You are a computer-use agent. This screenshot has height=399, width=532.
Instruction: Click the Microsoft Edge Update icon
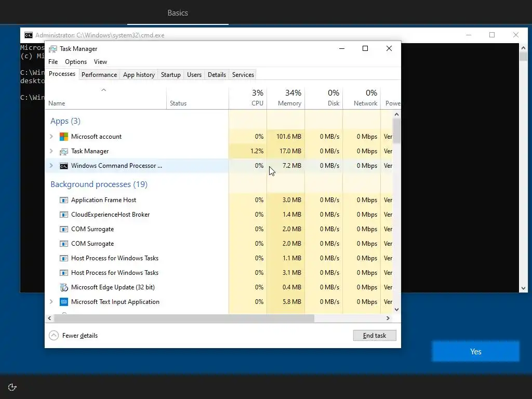click(x=64, y=287)
